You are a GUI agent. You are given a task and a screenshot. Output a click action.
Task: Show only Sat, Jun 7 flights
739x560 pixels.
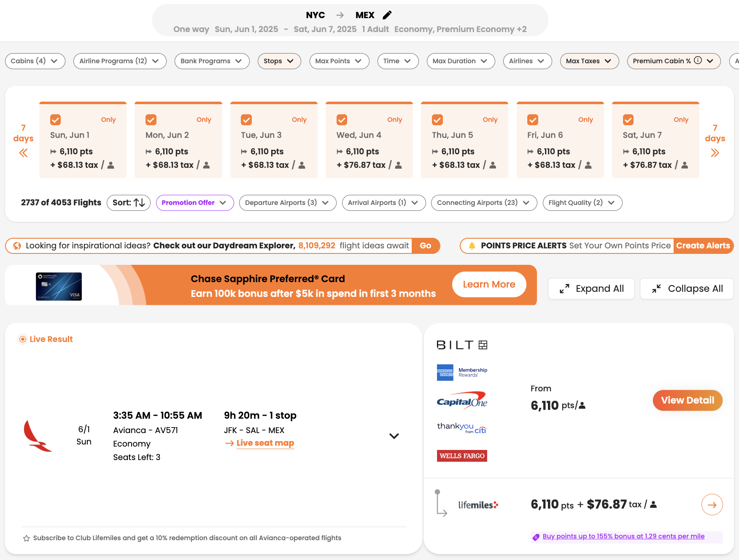point(681,120)
